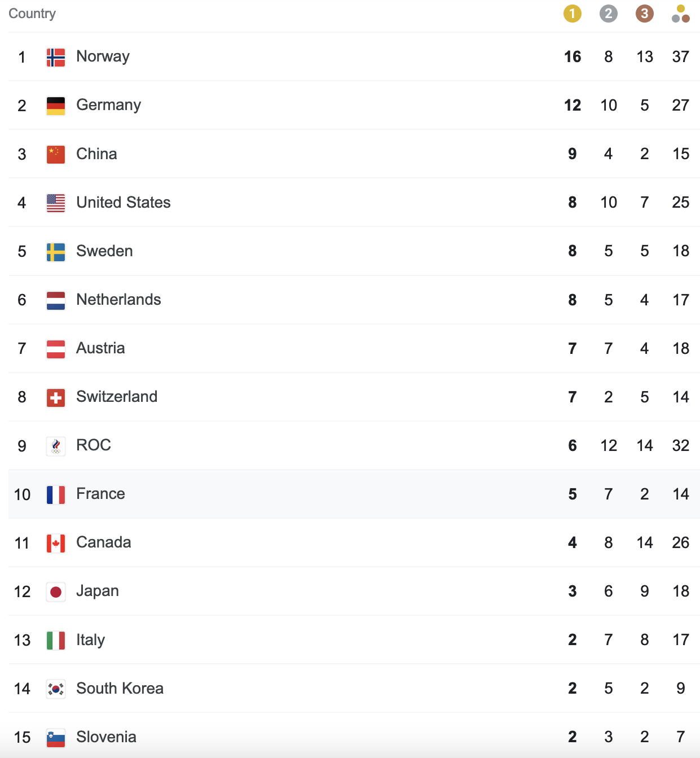
Task: Click the Norway flag icon
Action: (56, 57)
